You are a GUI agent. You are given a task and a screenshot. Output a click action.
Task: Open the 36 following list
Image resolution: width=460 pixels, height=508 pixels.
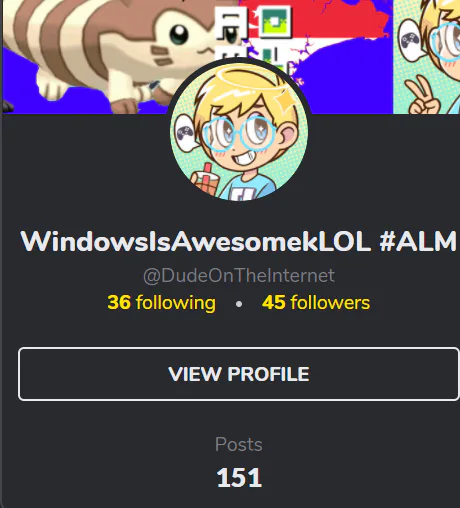pos(162,303)
